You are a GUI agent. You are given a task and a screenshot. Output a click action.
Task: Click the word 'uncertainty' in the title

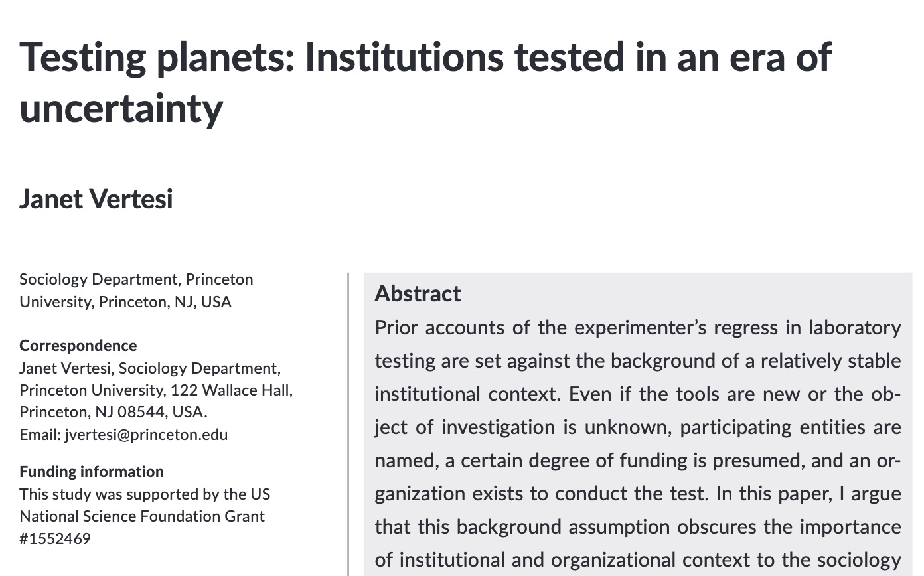(x=121, y=108)
